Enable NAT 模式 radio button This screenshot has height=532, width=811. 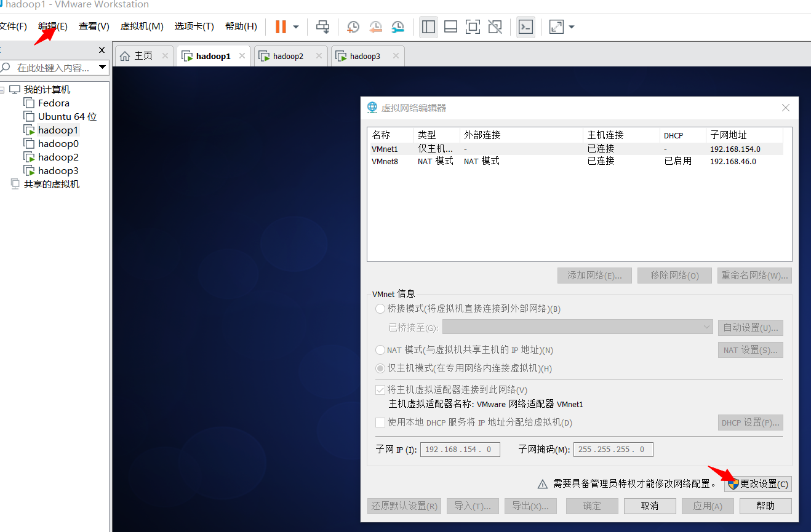(x=380, y=349)
